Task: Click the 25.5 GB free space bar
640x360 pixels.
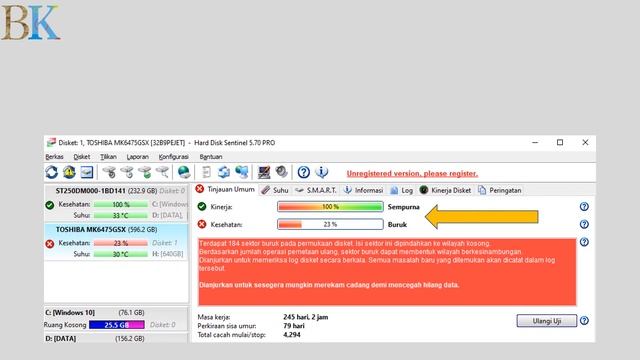Action: point(117,325)
